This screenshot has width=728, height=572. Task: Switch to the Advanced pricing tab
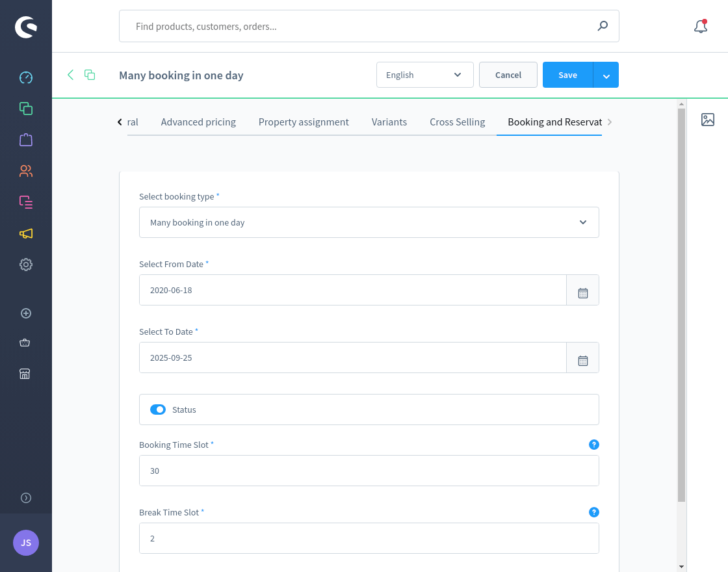coord(198,122)
